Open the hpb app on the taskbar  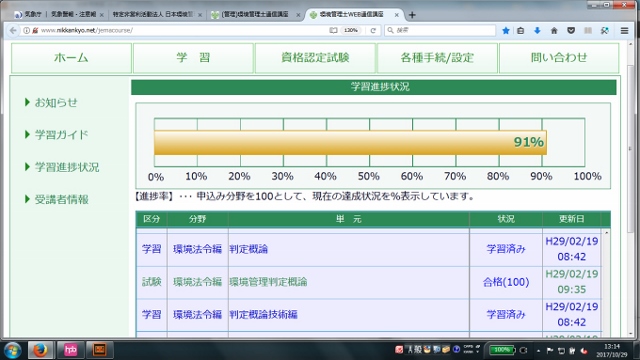[x=71, y=350]
